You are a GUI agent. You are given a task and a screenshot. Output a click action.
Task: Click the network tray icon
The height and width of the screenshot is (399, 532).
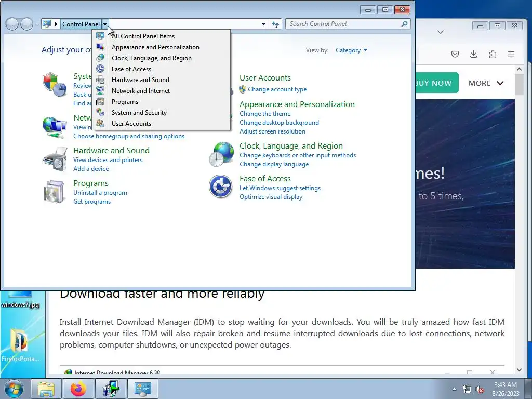467,389
